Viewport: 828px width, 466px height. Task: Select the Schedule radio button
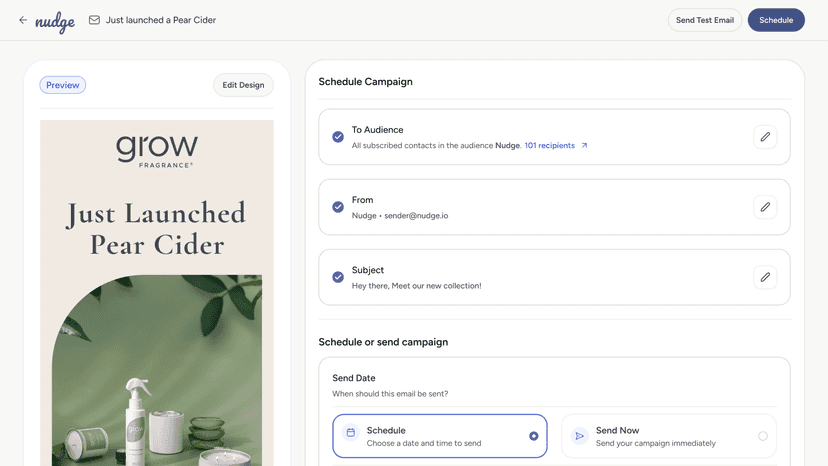point(533,436)
